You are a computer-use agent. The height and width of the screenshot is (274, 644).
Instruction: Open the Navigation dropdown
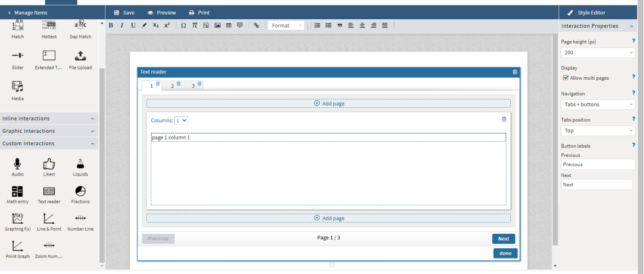(x=597, y=104)
